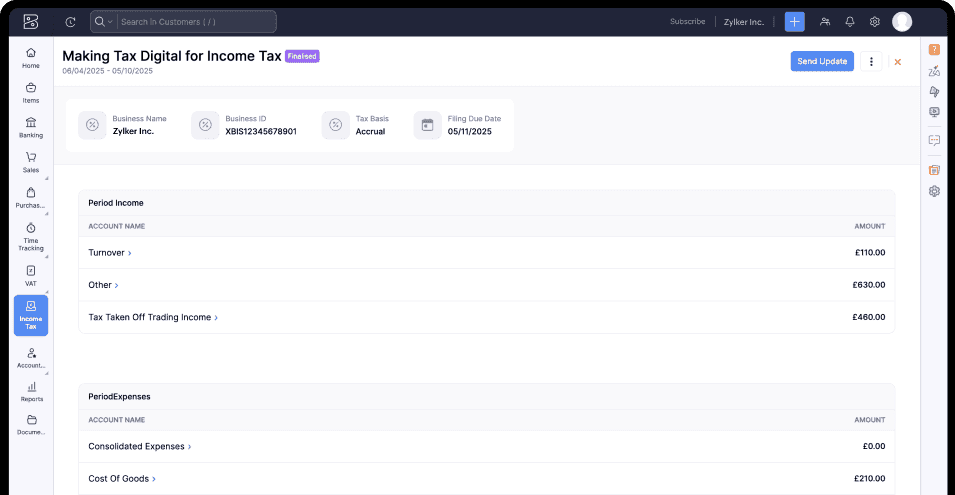Click the blue quick create plus button
The image size is (955, 495).
point(794,22)
